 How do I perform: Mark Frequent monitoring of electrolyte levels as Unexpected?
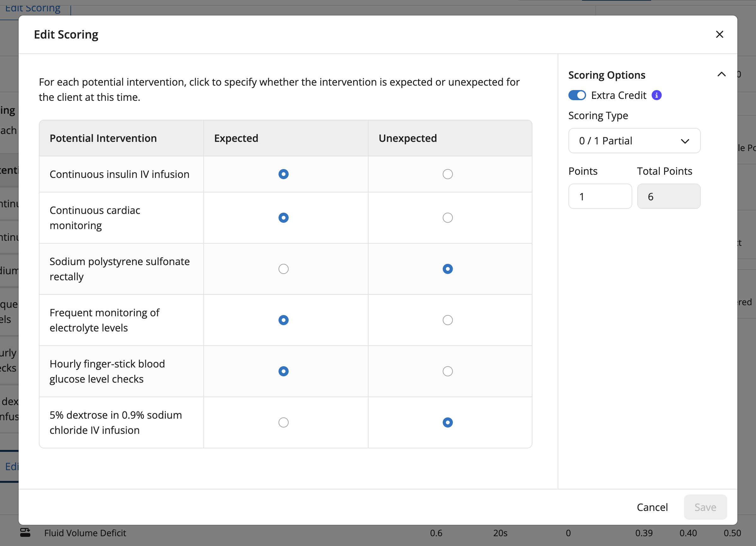448,320
